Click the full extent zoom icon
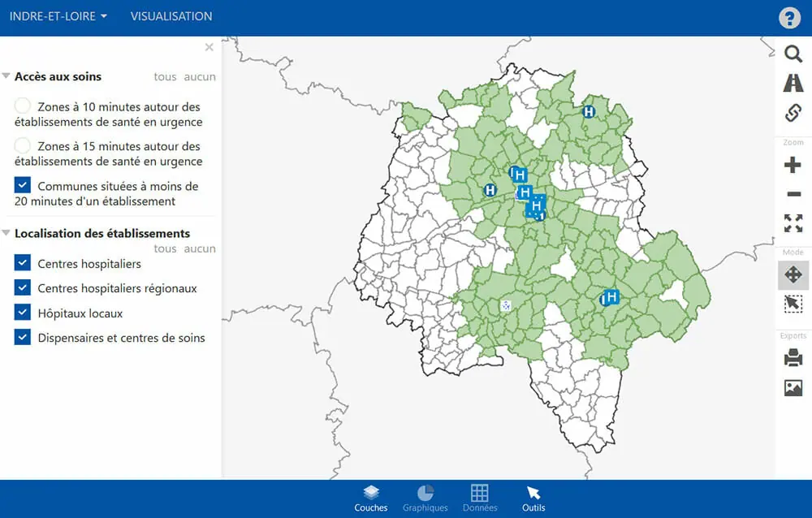 (793, 223)
